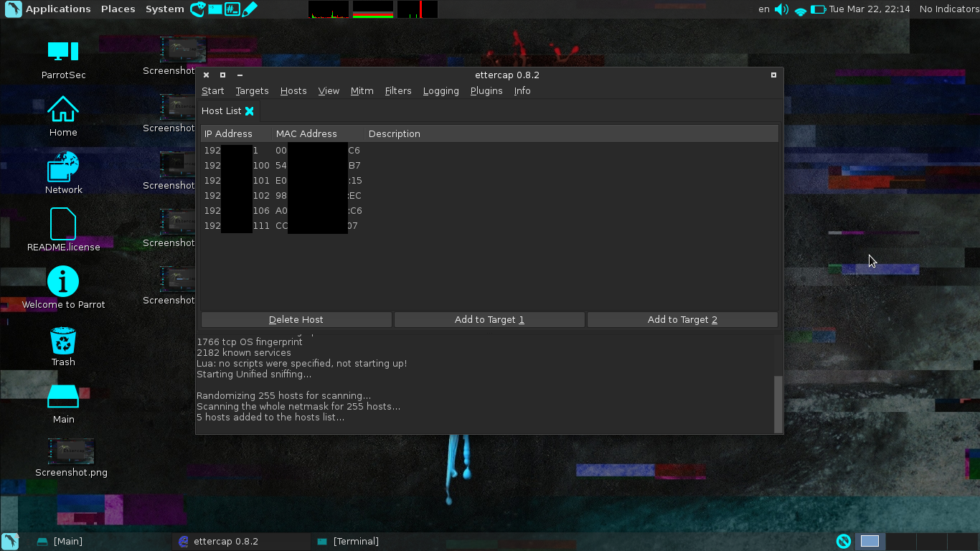This screenshot has width=980, height=551.
Task: Click the Description column header
Action: pos(571,134)
